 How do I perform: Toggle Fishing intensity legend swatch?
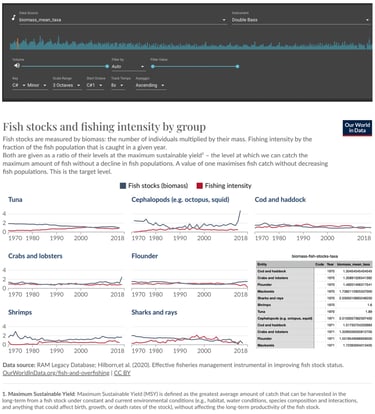199,186
